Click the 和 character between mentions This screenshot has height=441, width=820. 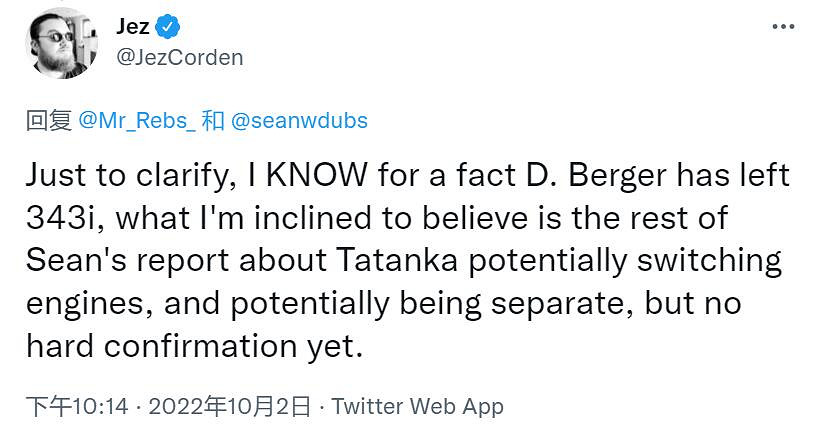coord(212,121)
